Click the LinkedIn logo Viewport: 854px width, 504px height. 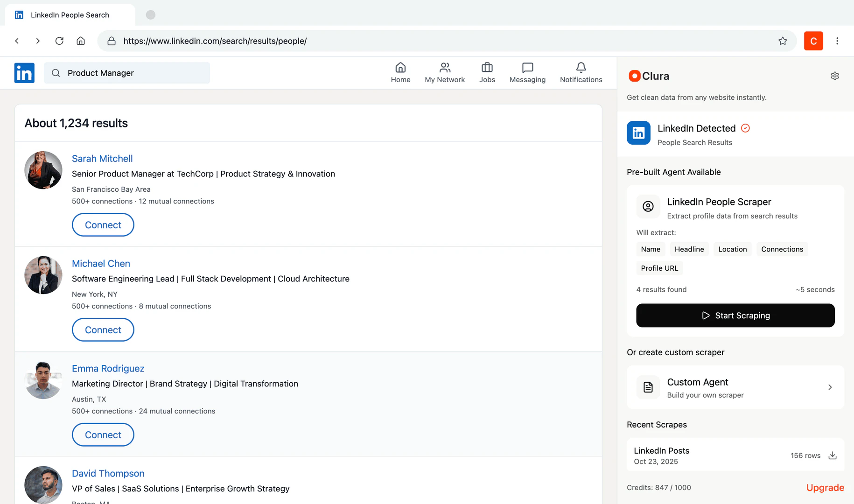[x=24, y=73]
